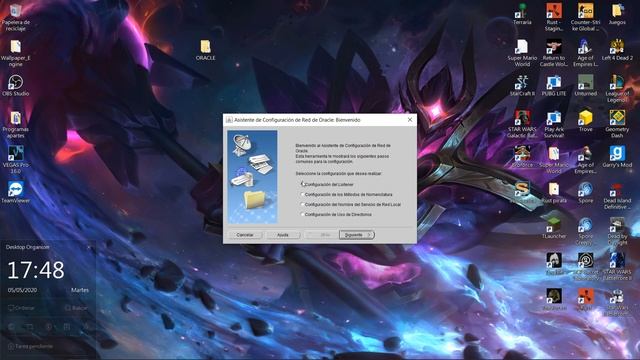
Task: Open the Juegos folder
Action: tap(617, 14)
